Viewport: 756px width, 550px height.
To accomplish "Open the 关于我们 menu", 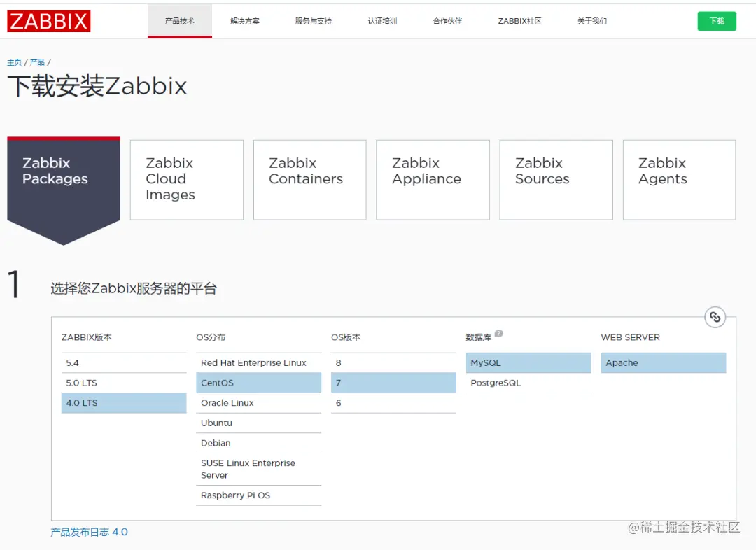I will tap(592, 21).
